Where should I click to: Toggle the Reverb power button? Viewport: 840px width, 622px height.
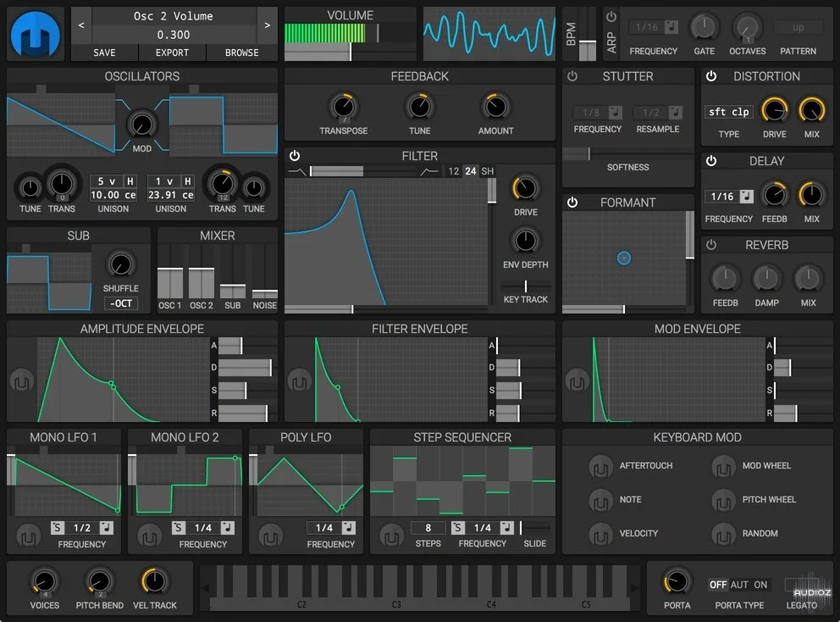[711, 245]
